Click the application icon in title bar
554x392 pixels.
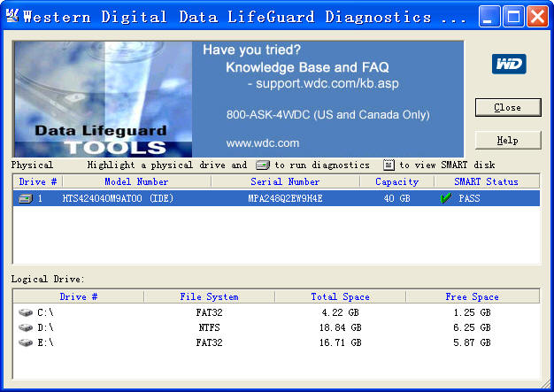[12, 17]
